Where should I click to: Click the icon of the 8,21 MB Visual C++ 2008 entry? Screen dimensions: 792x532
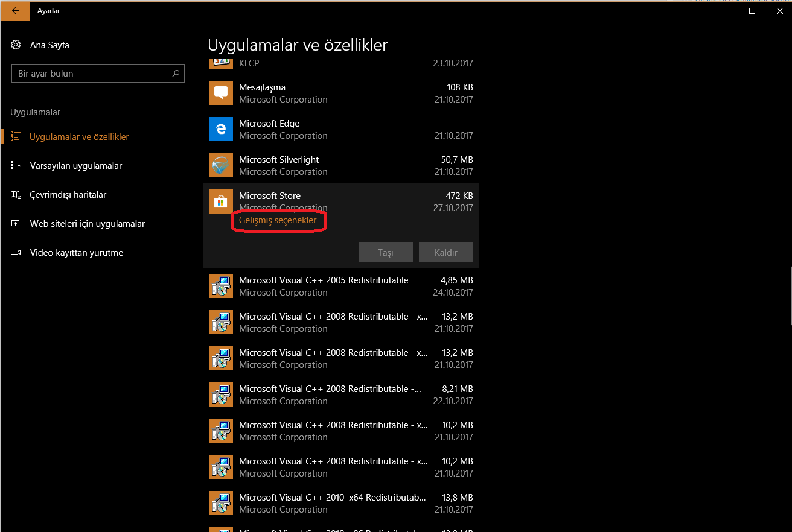221,394
